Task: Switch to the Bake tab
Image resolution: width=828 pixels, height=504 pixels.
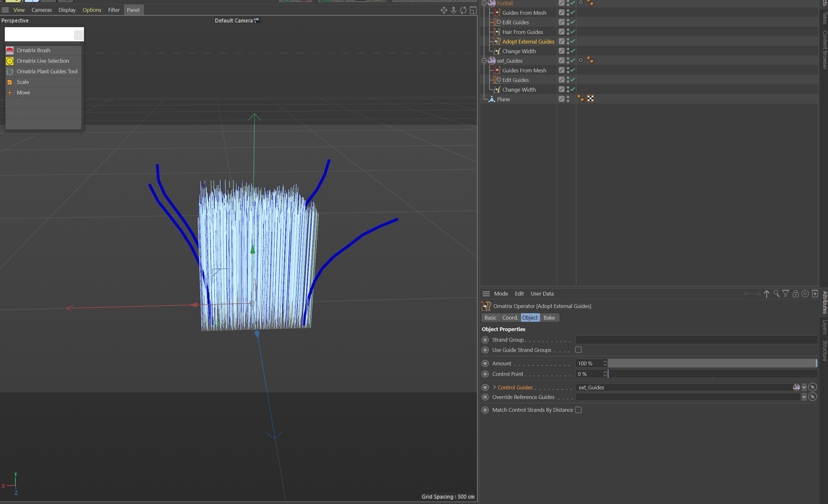Action: (x=549, y=318)
